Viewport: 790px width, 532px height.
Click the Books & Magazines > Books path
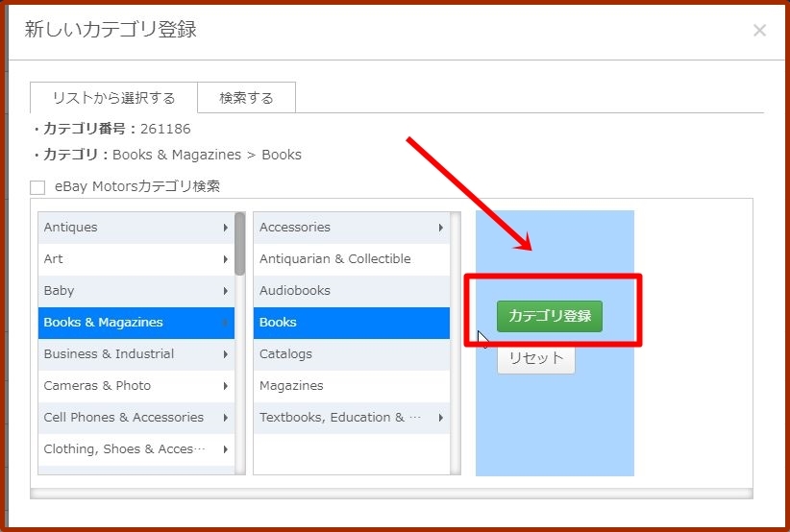click(x=207, y=155)
